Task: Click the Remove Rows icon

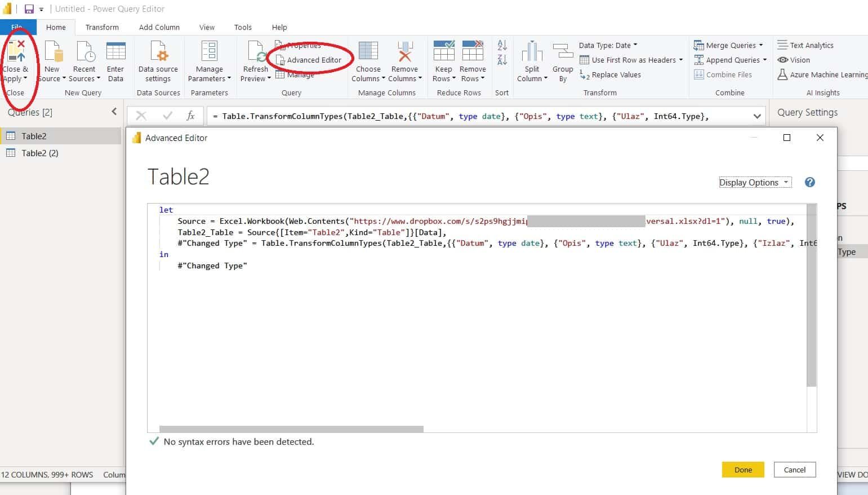Action: pos(473,51)
